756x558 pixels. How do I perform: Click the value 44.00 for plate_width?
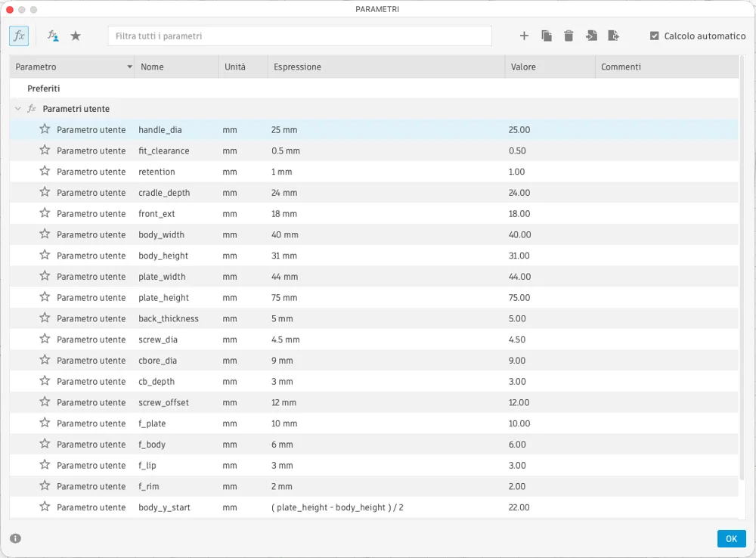(x=520, y=276)
